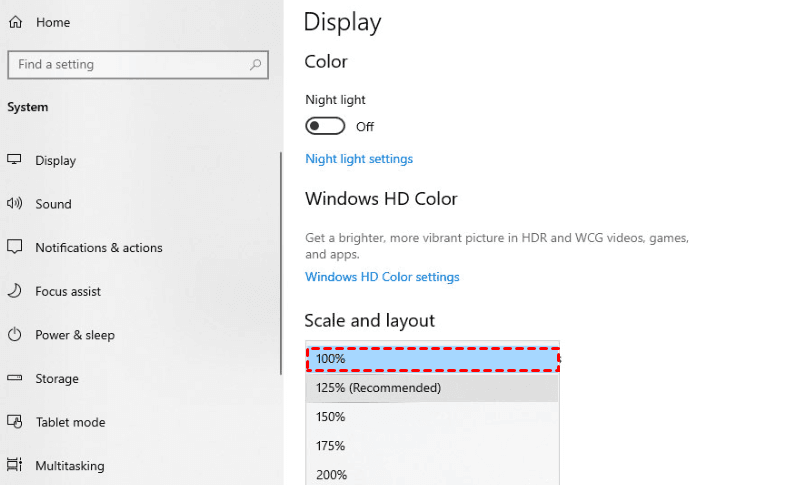Pick 150% from scale list

tap(432, 417)
